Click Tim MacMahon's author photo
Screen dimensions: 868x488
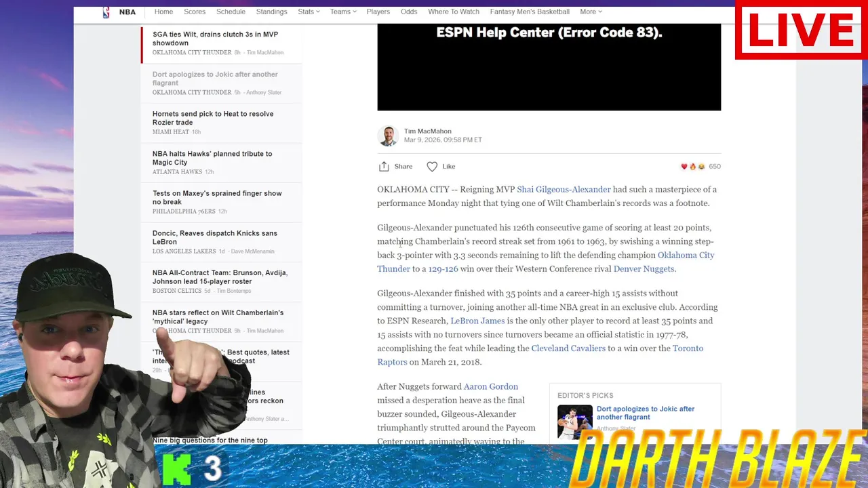pyautogui.click(x=388, y=136)
